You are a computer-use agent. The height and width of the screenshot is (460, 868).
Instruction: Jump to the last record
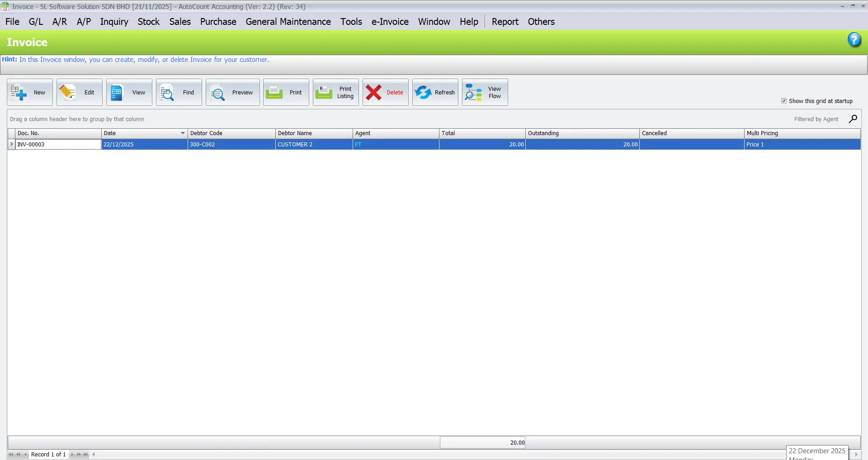[x=85, y=455]
